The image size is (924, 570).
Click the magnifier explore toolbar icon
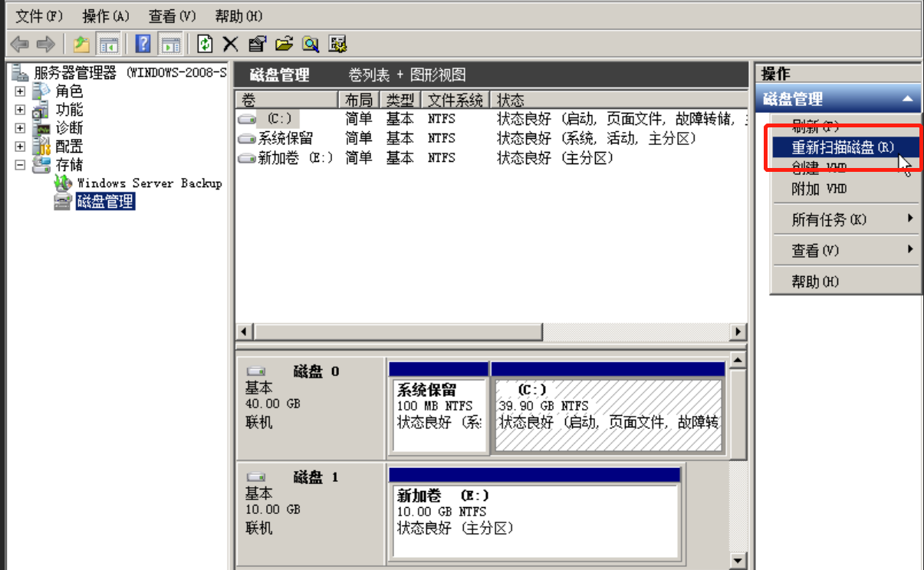[x=311, y=44]
